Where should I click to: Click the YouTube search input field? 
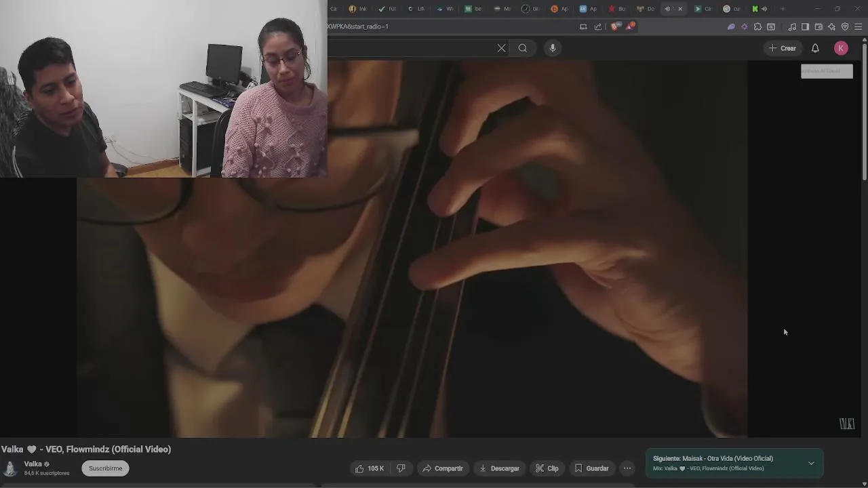tap(410, 48)
